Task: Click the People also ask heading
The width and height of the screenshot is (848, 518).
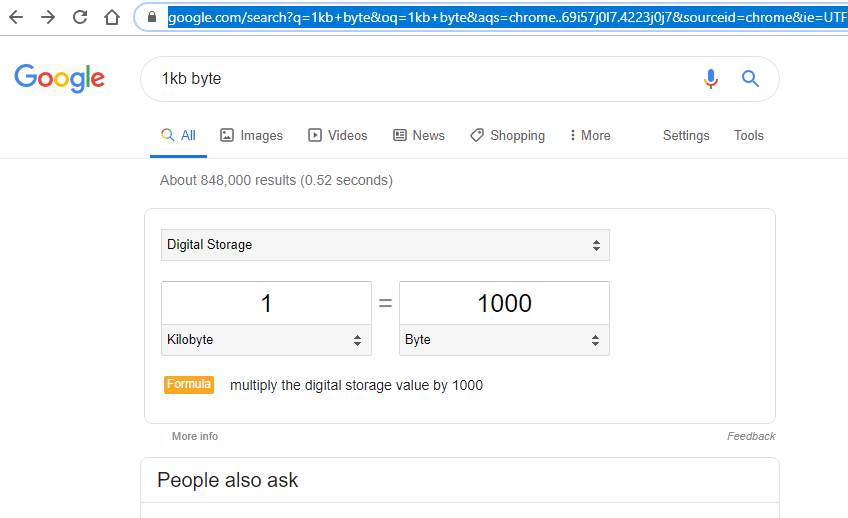Action: pos(228,480)
